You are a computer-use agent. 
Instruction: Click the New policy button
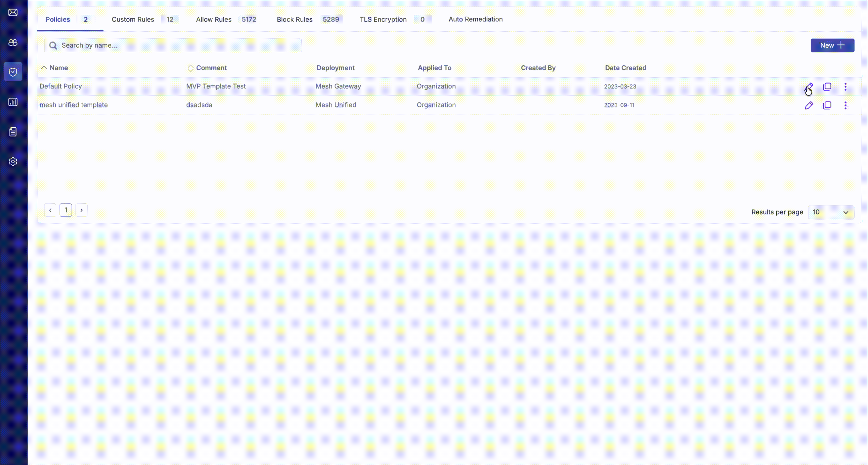(x=832, y=45)
